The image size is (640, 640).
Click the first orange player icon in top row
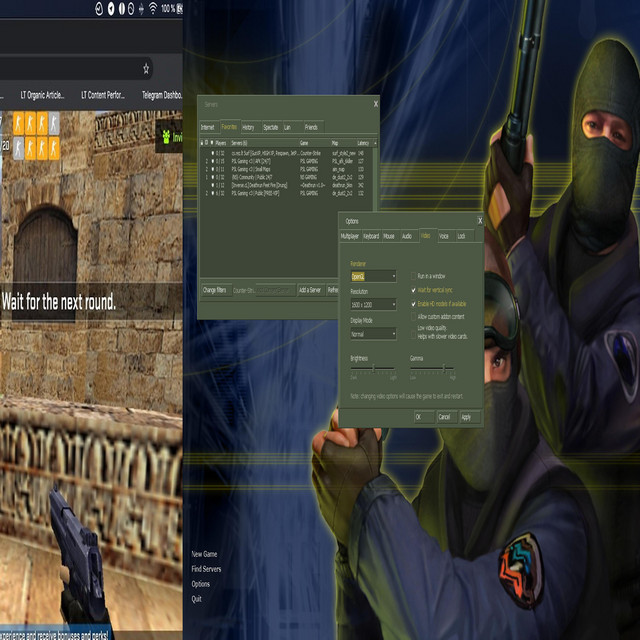[18, 123]
